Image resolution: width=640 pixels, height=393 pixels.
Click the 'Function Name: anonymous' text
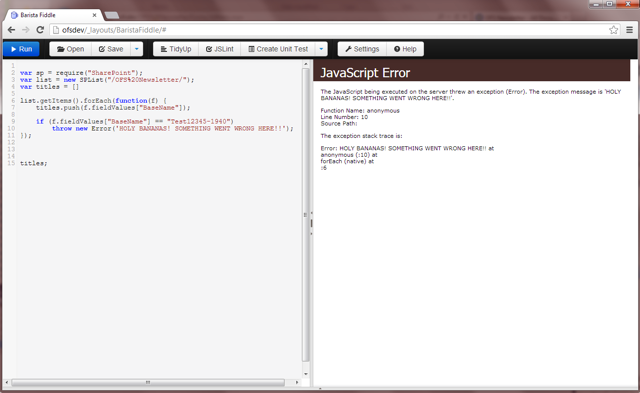click(360, 111)
